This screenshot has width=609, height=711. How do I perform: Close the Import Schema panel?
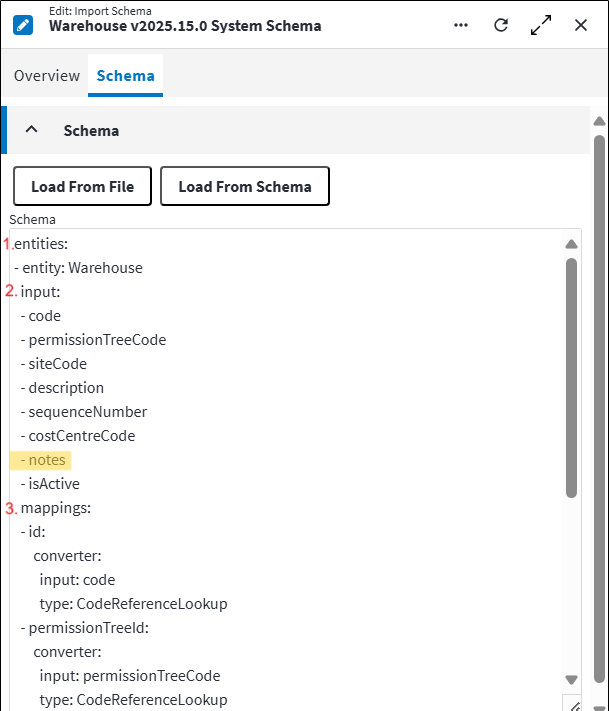tap(581, 25)
